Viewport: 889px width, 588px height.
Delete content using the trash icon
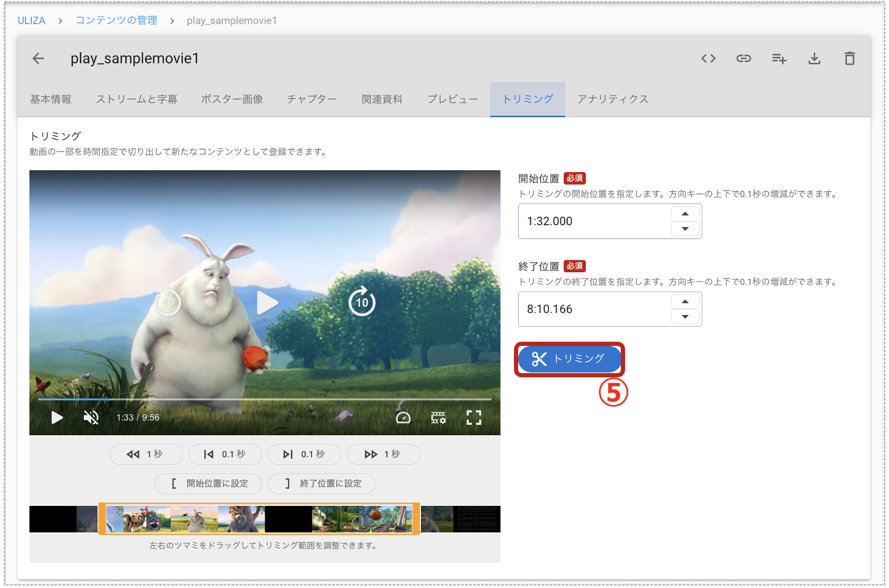[x=850, y=59]
